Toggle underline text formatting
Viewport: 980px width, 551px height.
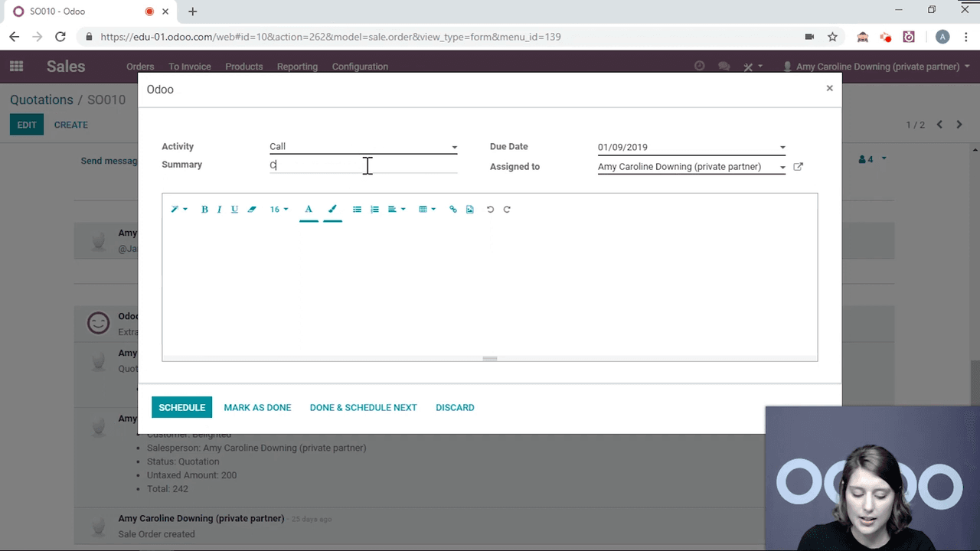pyautogui.click(x=234, y=210)
